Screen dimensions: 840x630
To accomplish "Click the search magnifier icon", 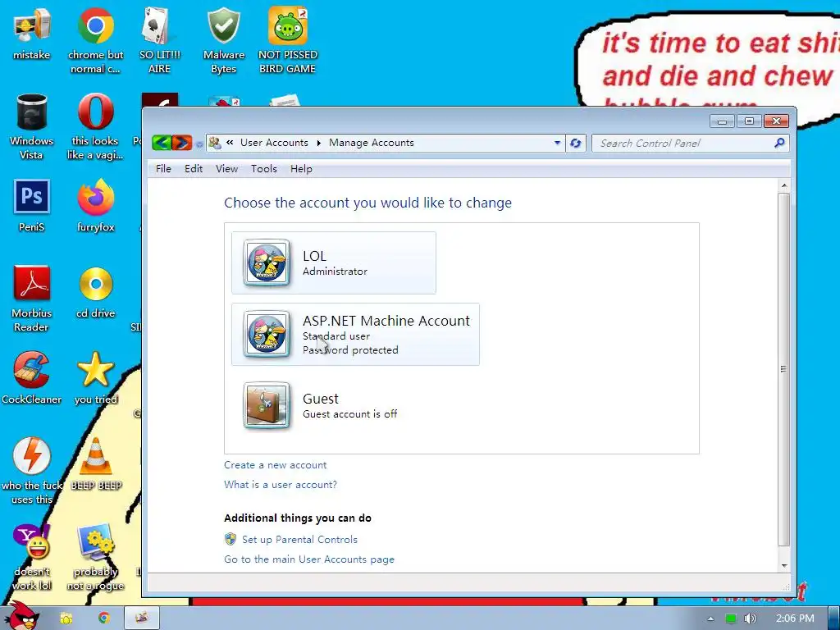I will point(779,143).
